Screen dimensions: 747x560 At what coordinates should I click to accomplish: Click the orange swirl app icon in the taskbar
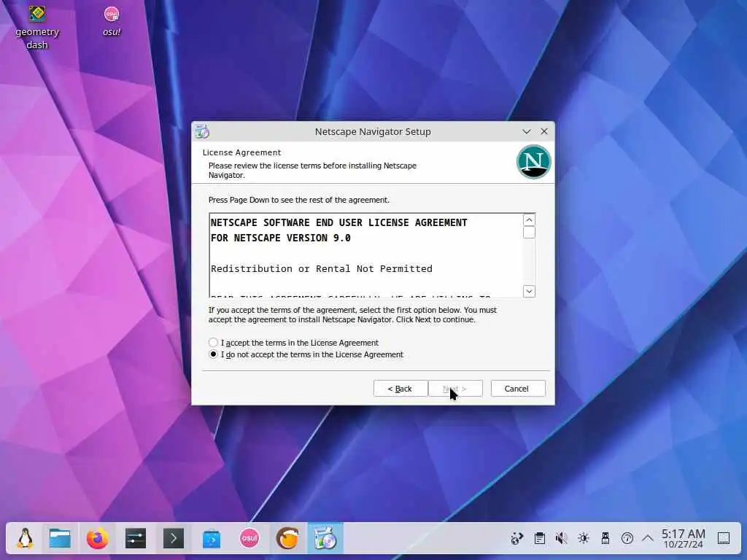pyautogui.click(x=287, y=539)
